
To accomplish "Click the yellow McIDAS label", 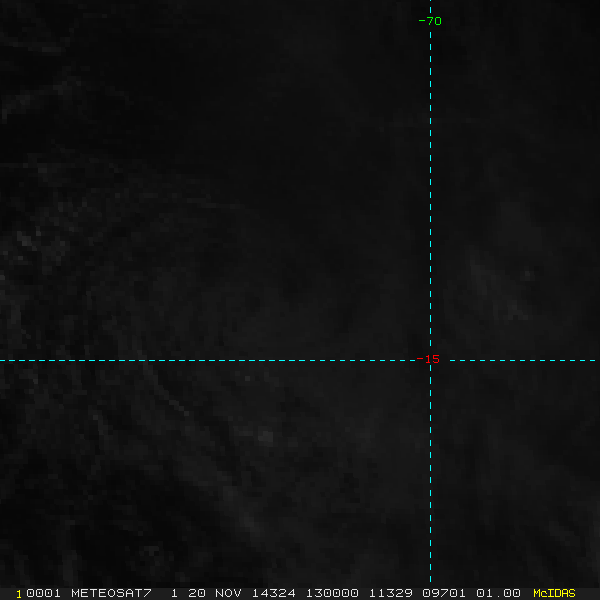I will click(554, 593).
